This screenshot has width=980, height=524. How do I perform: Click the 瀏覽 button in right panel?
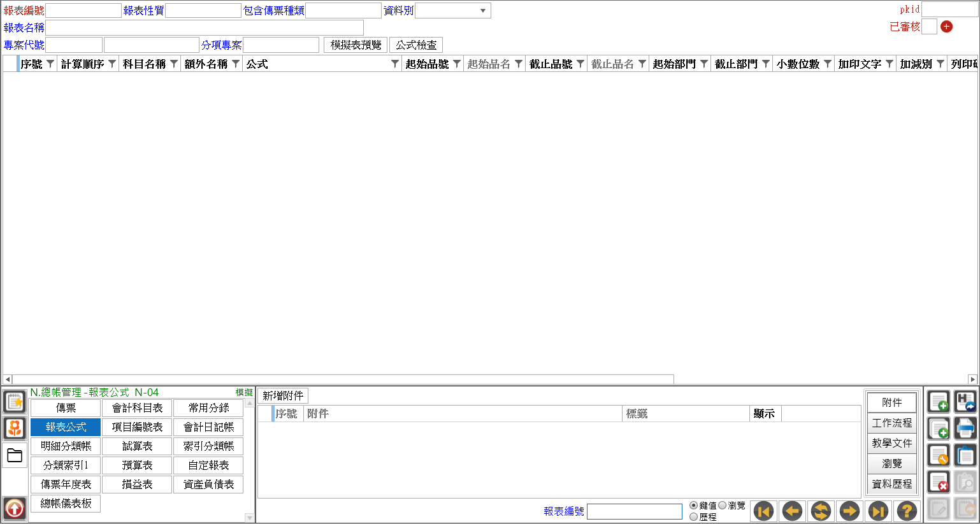point(891,464)
